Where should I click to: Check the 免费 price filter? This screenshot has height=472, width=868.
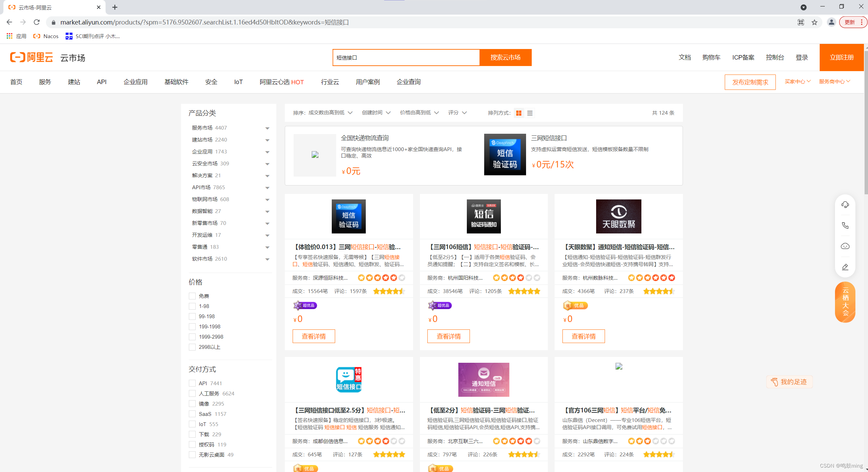pos(192,296)
